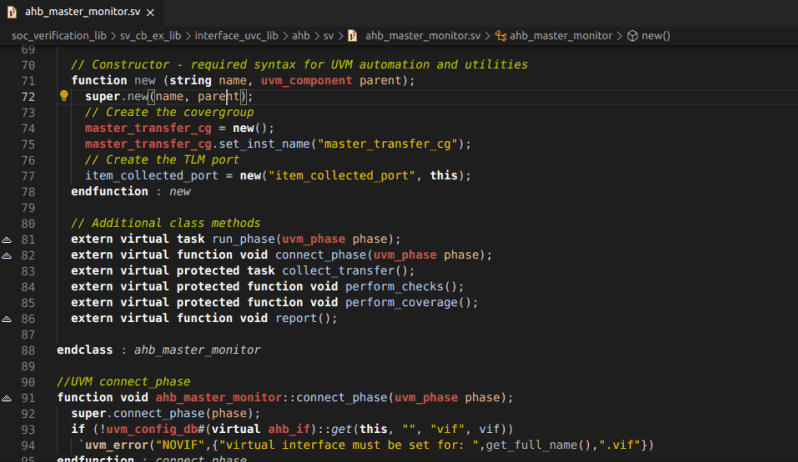798x462 pixels.
Task: Click the gutter arrow icon beside line 91
Action: point(7,397)
